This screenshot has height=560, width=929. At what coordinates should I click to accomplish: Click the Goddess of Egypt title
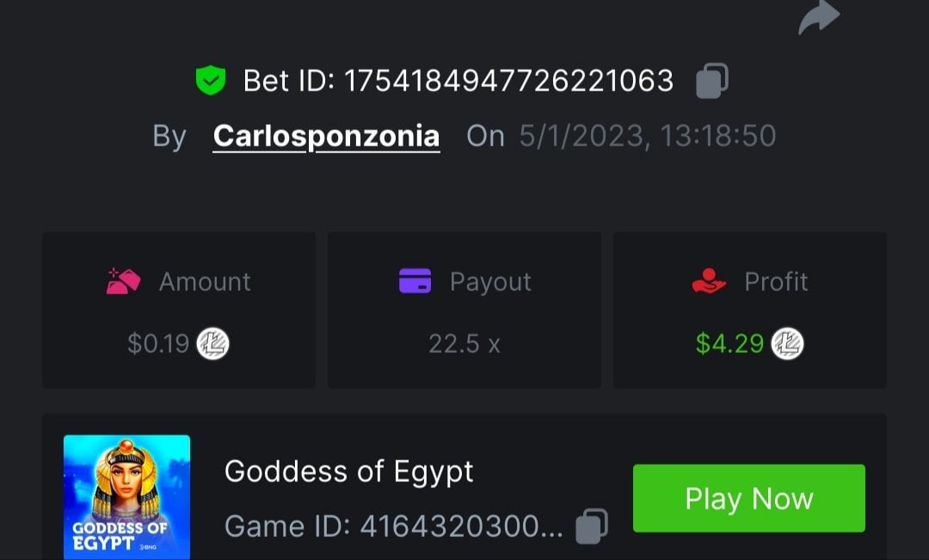348,471
